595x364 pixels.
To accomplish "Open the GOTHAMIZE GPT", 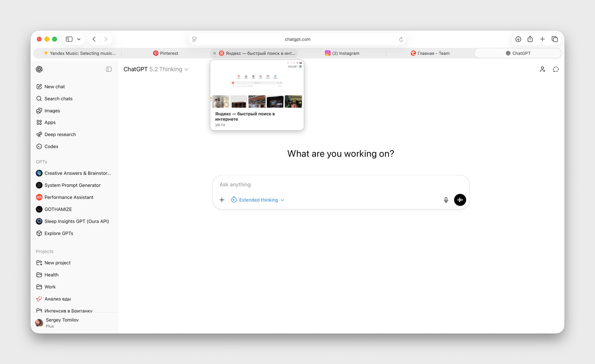I will (x=74, y=209).
